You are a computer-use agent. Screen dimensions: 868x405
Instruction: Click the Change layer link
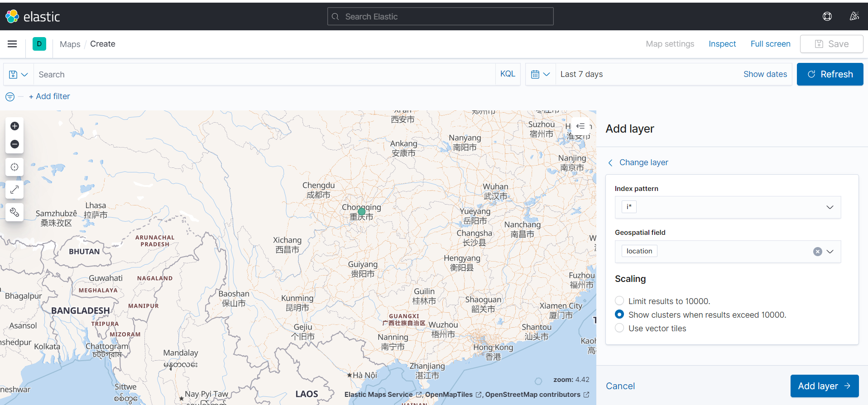(643, 162)
